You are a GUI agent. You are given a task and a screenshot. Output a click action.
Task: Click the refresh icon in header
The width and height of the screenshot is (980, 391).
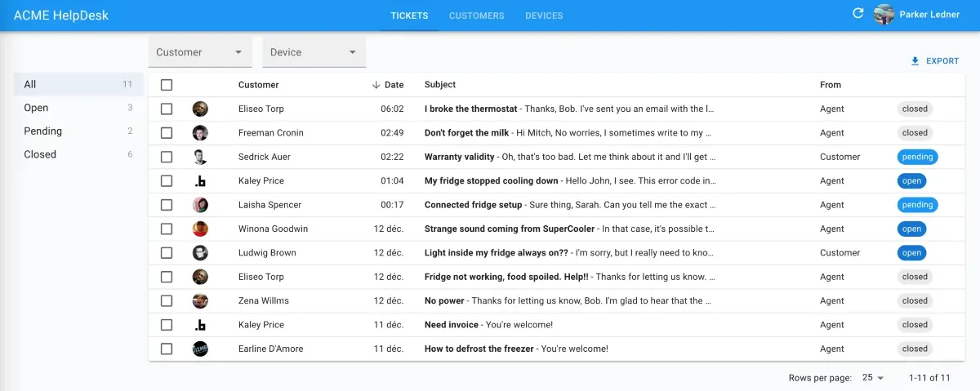click(857, 14)
